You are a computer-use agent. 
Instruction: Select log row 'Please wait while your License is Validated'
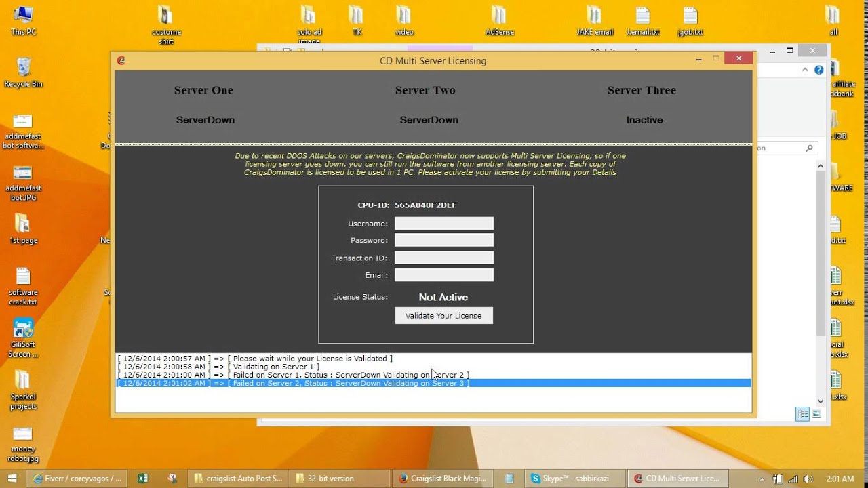[433, 358]
